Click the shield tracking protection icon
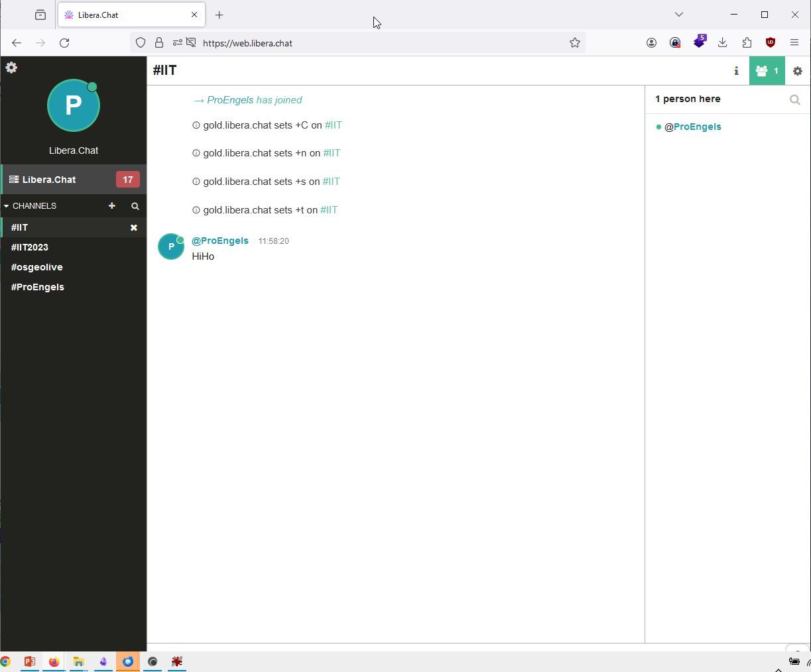Image resolution: width=811 pixels, height=672 pixels. click(x=141, y=43)
